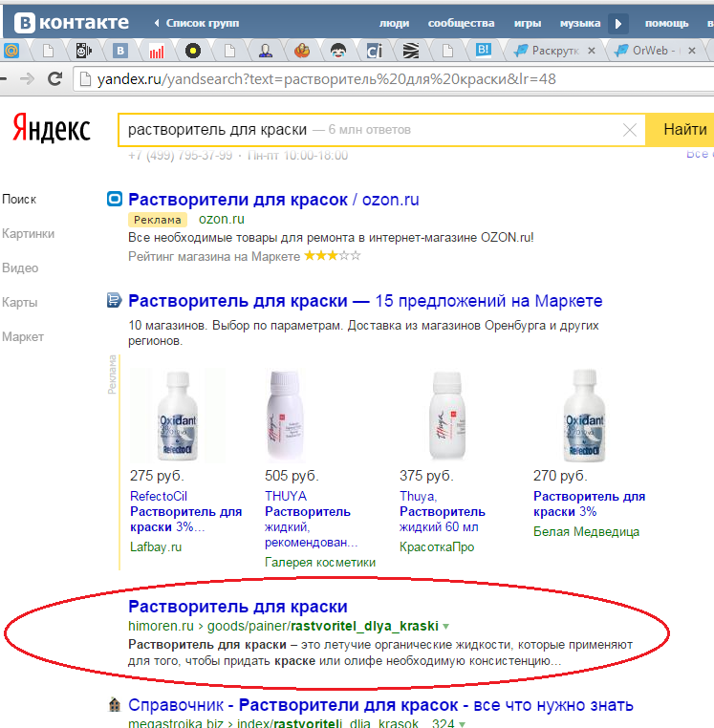Image resolution: width=714 pixels, height=728 pixels.
Task: Click the VK header play button
Action: 617,23
